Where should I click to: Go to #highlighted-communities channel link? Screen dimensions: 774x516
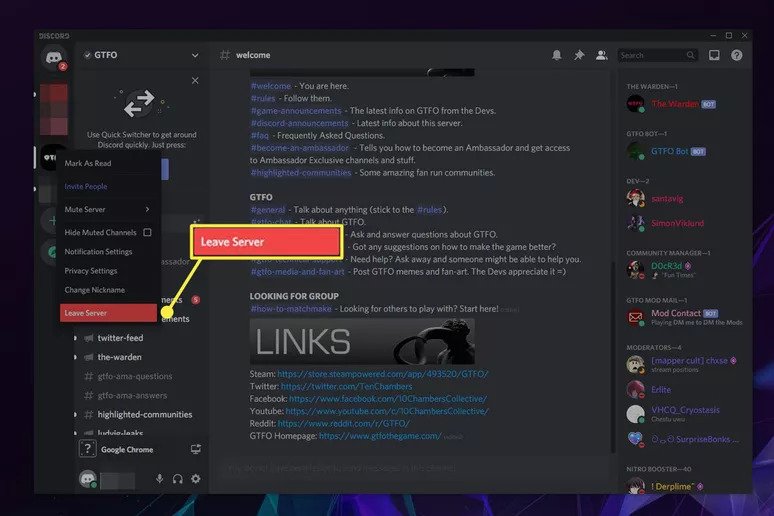click(301, 173)
